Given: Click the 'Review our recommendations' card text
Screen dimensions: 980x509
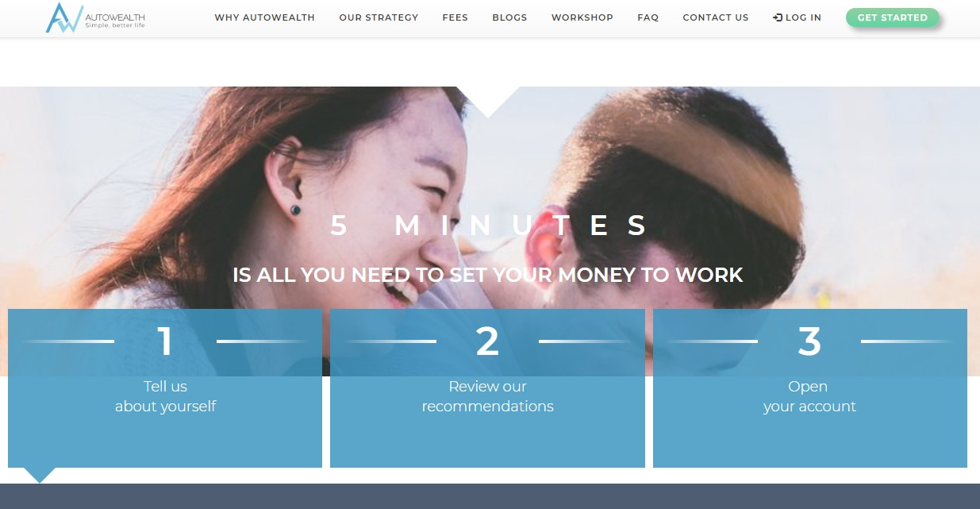Looking at the screenshot, I should pyautogui.click(x=487, y=396).
